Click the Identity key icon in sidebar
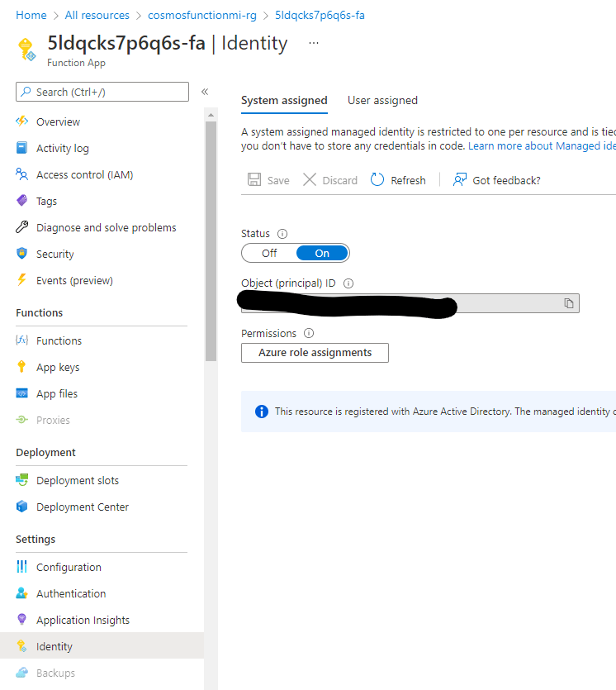This screenshot has height=690, width=616. [x=22, y=646]
